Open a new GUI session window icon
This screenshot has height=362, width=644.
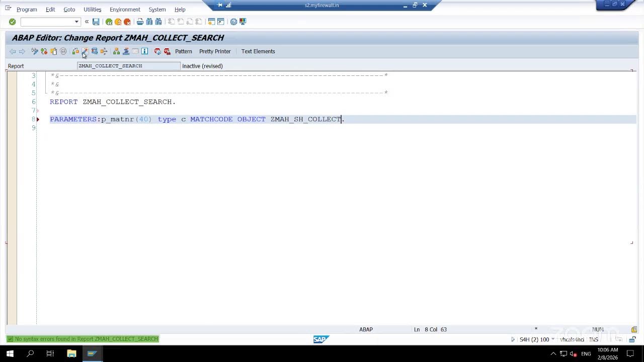click(x=212, y=22)
